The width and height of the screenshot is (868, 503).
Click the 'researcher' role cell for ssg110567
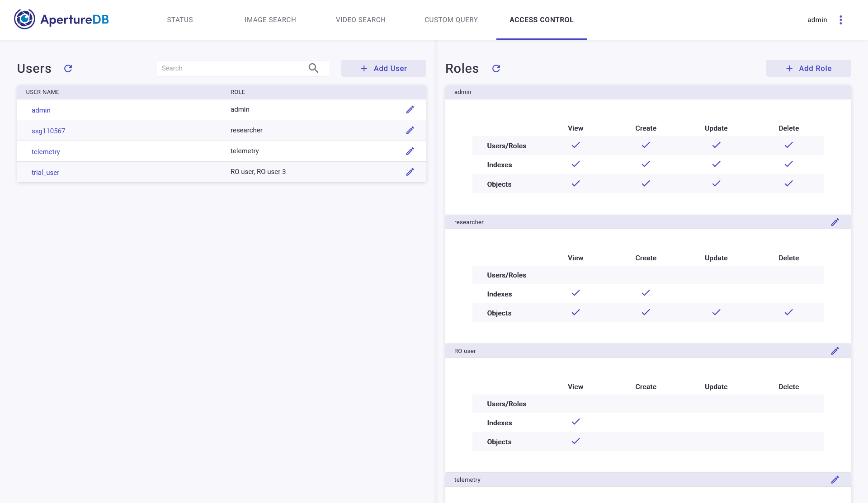[x=246, y=130]
